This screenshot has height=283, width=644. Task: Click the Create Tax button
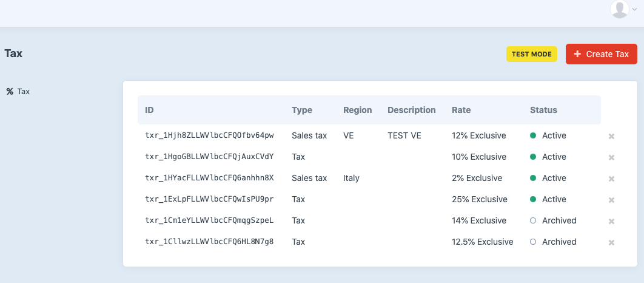[602, 54]
